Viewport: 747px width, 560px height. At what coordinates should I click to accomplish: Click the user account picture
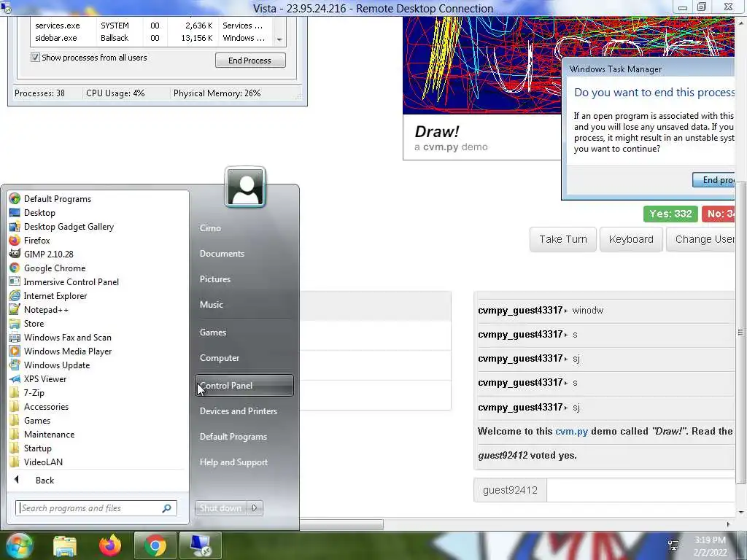245,187
